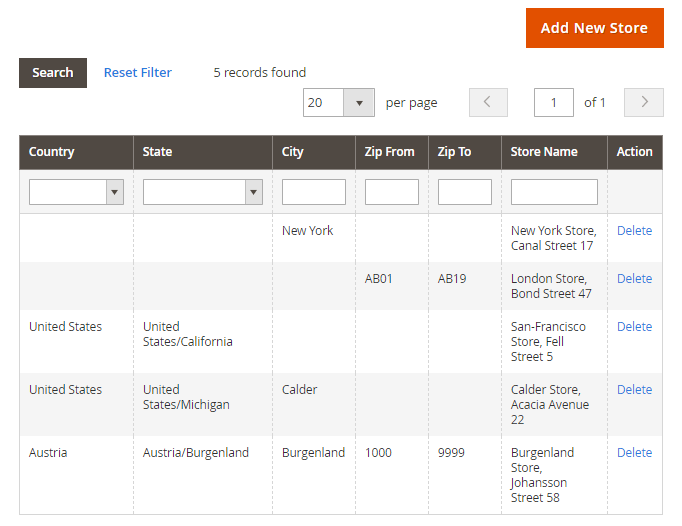Expand the Country filter dropdown
Viewport: 682px width, 526px height.
(x=76, y=192)
